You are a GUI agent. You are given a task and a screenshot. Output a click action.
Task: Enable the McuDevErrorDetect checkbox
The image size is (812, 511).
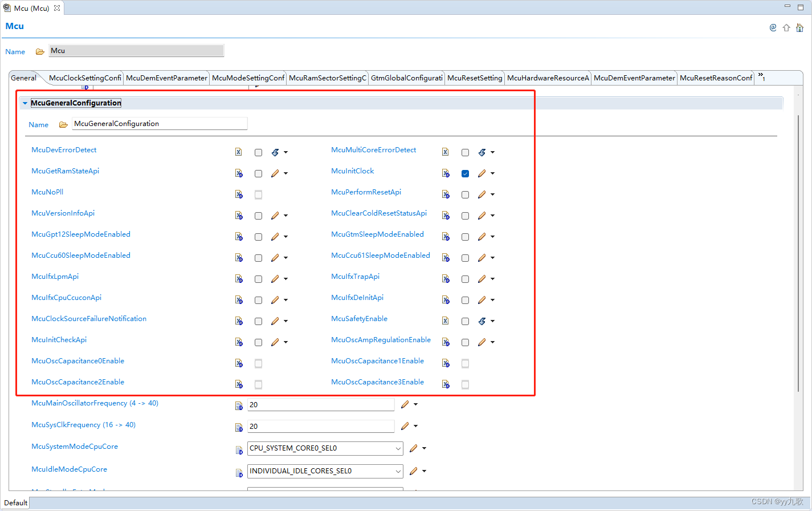(258, 153)
